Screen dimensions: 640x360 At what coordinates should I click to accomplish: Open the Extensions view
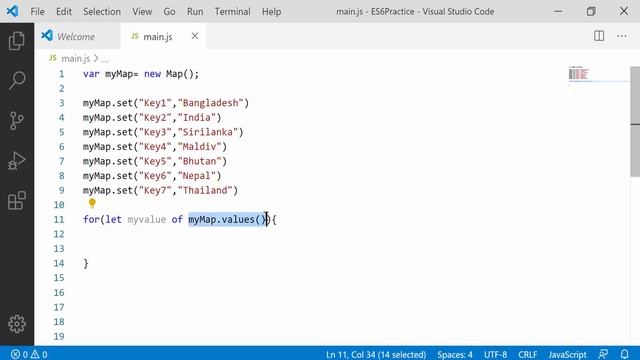tap(17, 200)
